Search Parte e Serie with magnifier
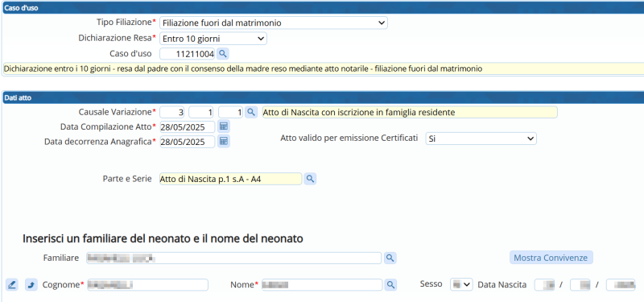 point(310,179)
